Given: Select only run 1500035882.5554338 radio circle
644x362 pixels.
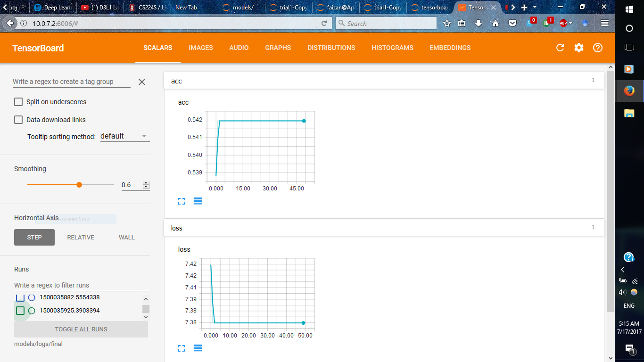Looking at the screenshot, I should tap(32, 297).
